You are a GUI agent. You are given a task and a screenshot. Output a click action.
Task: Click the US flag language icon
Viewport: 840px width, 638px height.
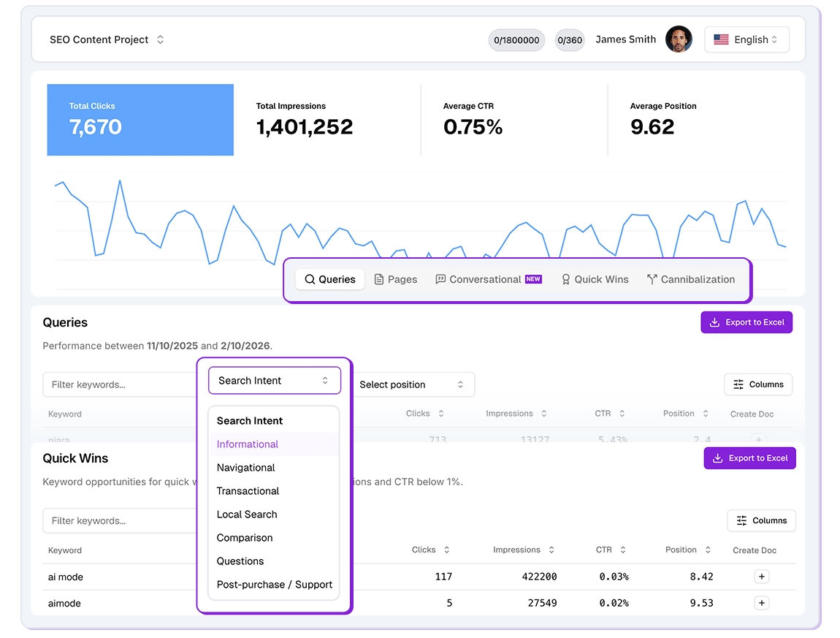point(721,39)
